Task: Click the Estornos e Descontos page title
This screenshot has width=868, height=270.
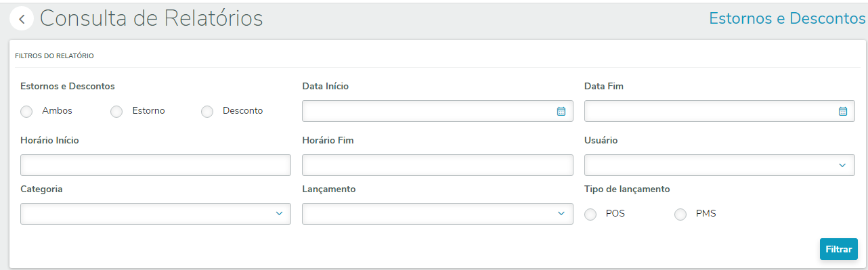Action: (x=787, y=18)
